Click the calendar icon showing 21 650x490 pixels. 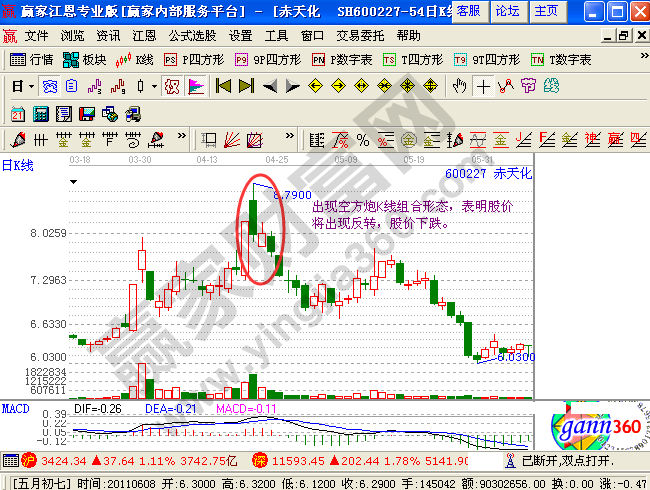tap(18, 112)
